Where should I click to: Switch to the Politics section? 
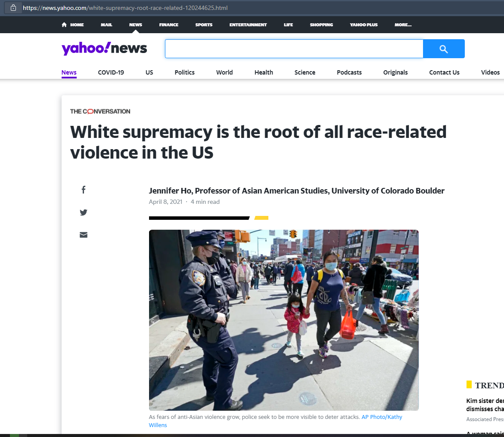[x=184, y=72]
